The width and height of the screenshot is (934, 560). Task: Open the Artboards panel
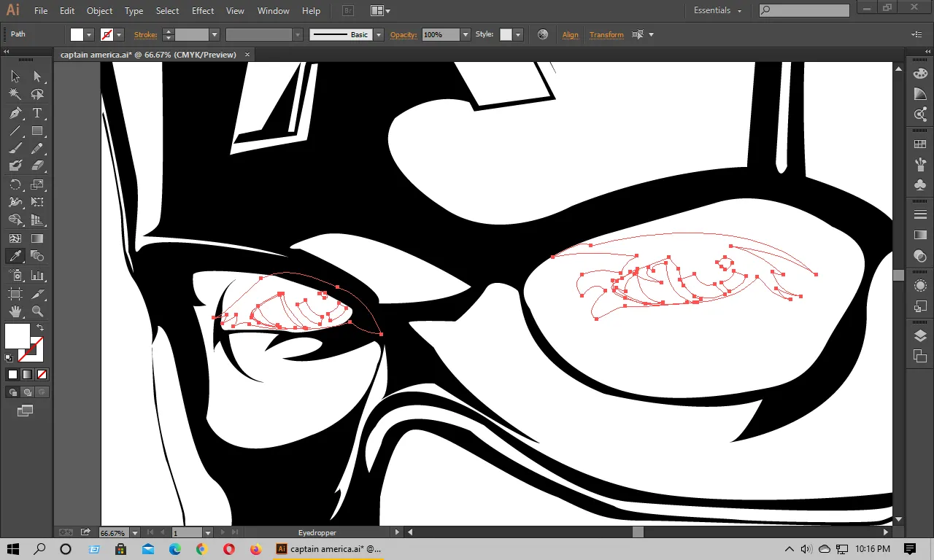click(x=920, y=356)
